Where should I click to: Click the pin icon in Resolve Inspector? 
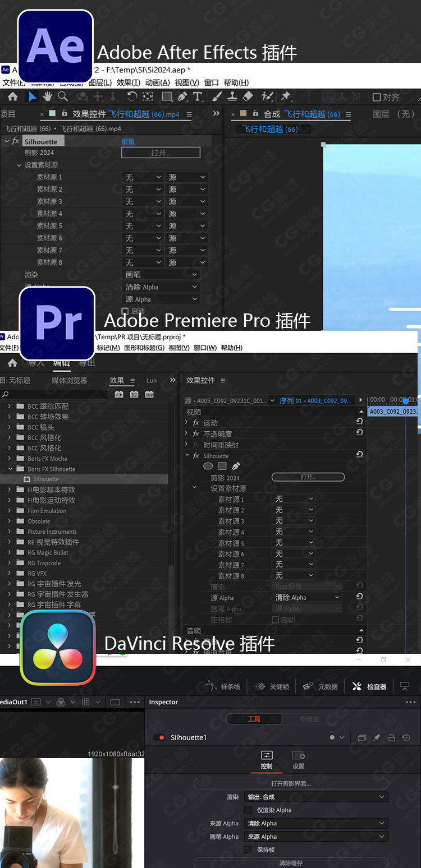(377, 738)
